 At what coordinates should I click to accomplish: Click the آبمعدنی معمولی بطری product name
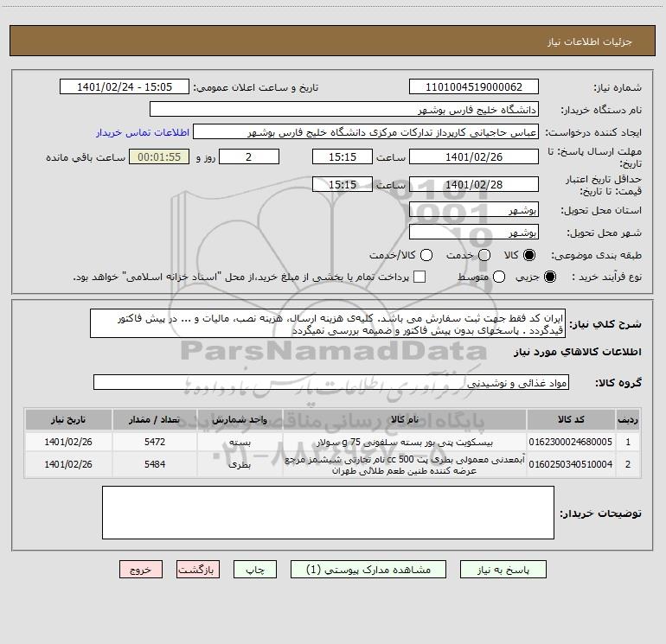point(405,465)
